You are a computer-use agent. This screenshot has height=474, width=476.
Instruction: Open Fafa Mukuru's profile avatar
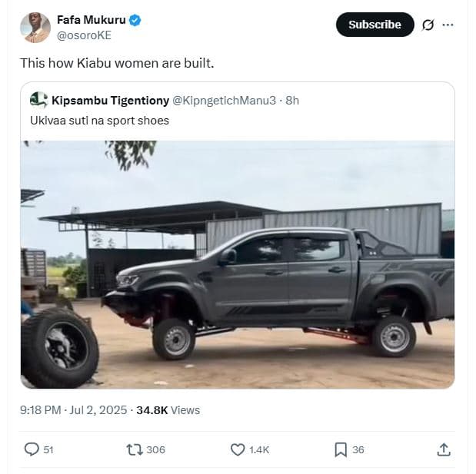pyautogui.click(x=35, y=28)
